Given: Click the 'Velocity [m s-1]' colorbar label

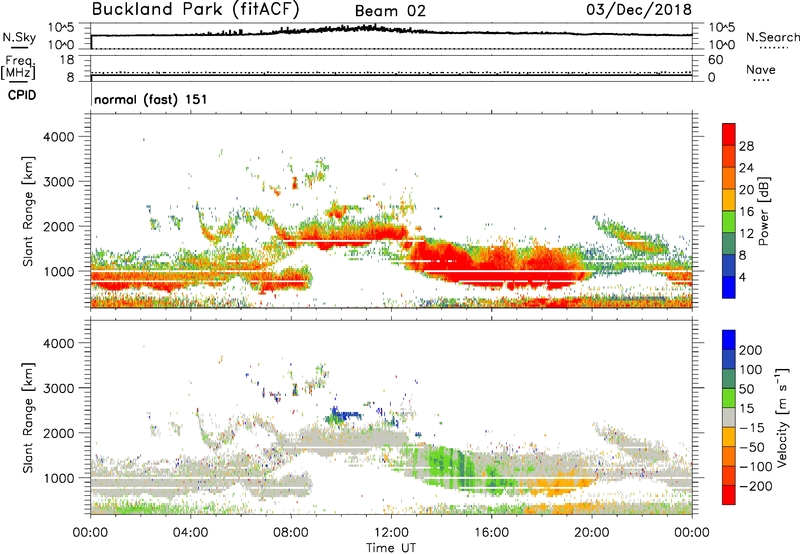Looking at the screenshot, I should [x=782, y=417].
